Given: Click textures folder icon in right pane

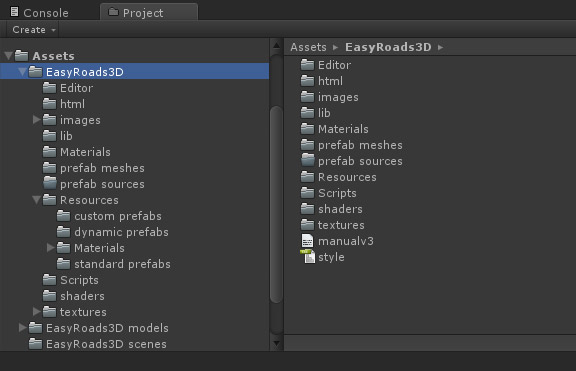Looking at the screenshot, I should (307, 225).
